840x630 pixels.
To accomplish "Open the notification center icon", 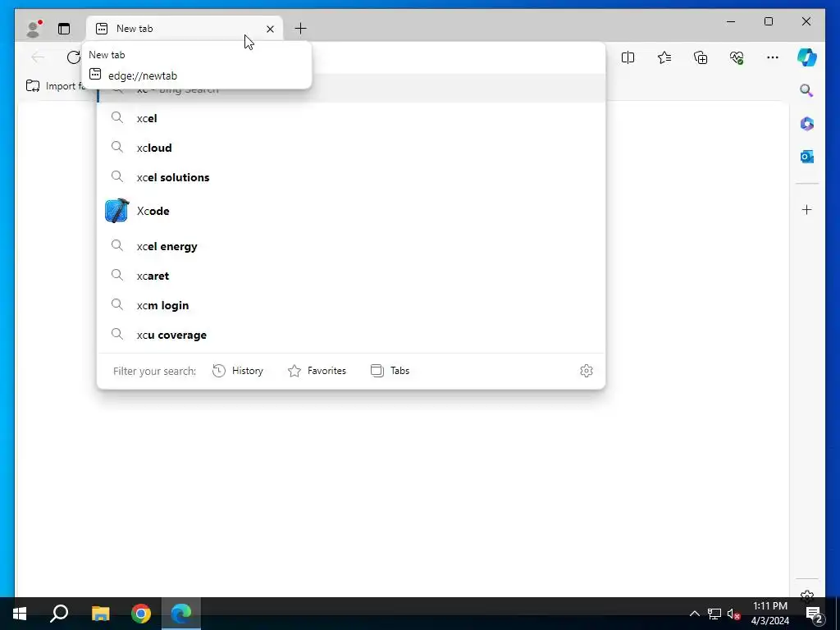I will [x=814, y=614].
